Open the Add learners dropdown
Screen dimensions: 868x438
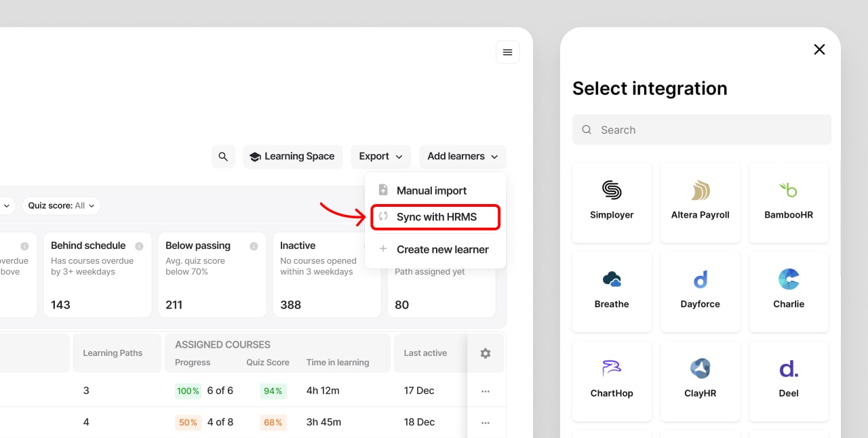pos(462,157)
